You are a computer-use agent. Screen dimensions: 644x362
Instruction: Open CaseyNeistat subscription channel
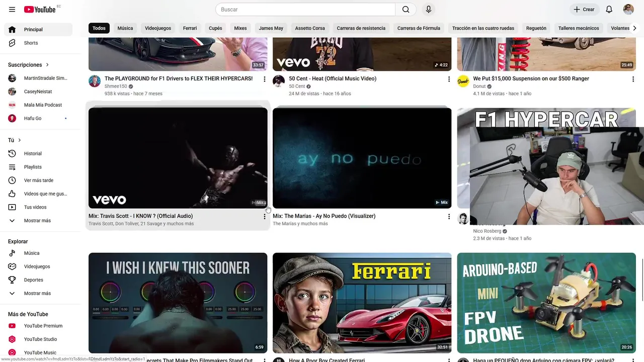38,92
